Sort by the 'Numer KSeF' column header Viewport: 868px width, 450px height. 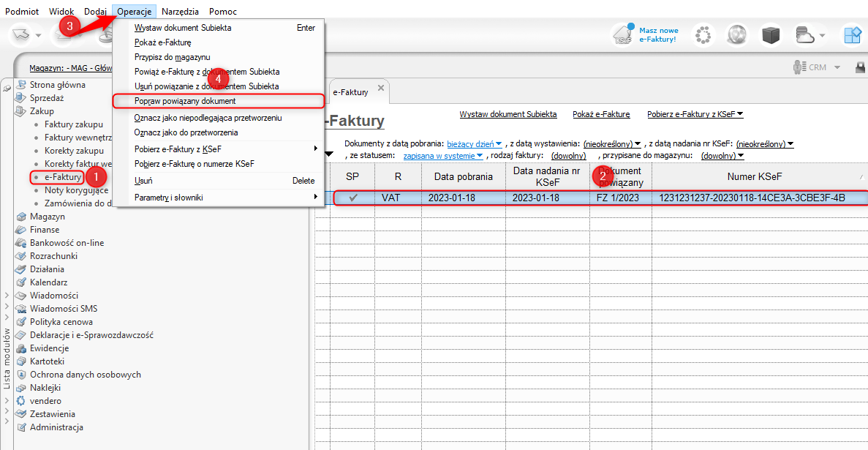tap(756, 176)
